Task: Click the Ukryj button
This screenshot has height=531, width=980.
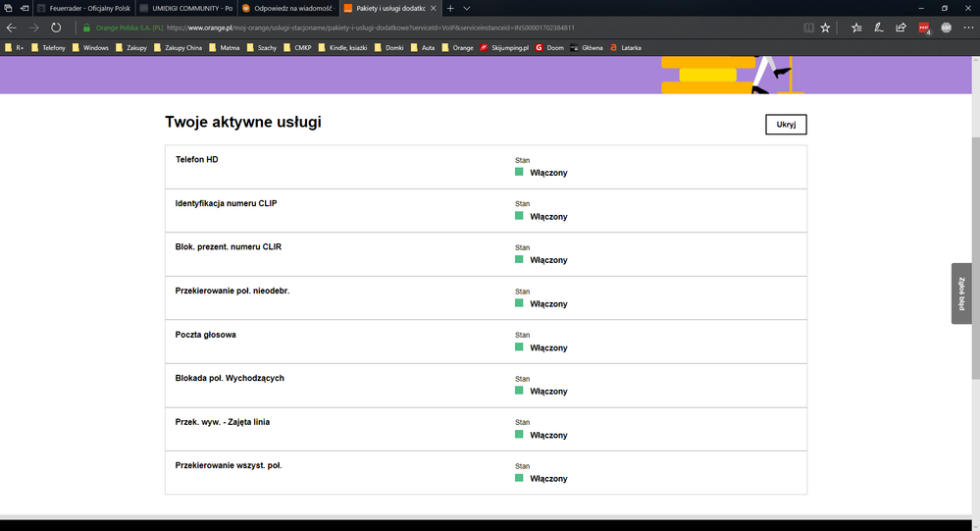Action: pos(785,124)
